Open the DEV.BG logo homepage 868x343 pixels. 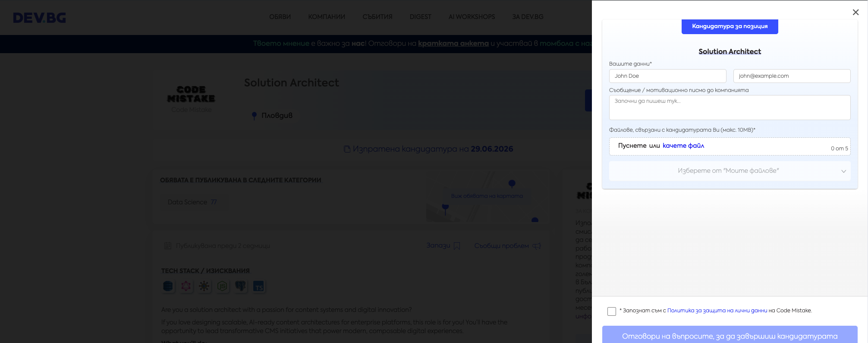(39, 18)
